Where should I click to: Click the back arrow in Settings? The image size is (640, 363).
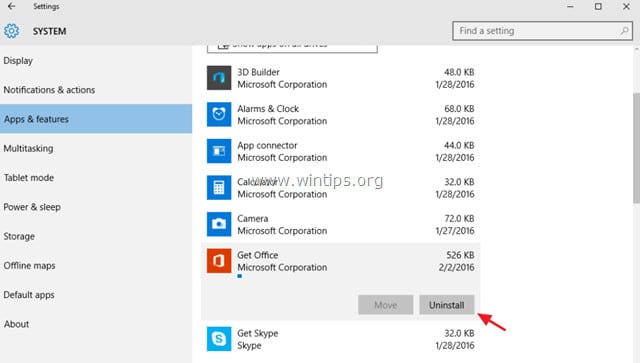click(11, 7)
